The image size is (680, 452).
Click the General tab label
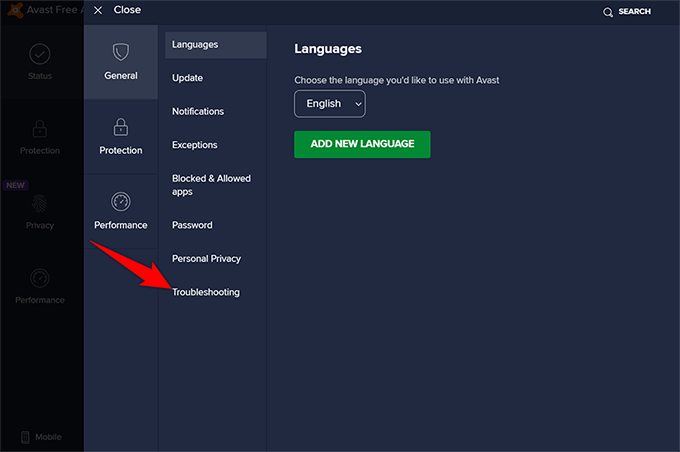pyautogui.click(x=121, y=75)
